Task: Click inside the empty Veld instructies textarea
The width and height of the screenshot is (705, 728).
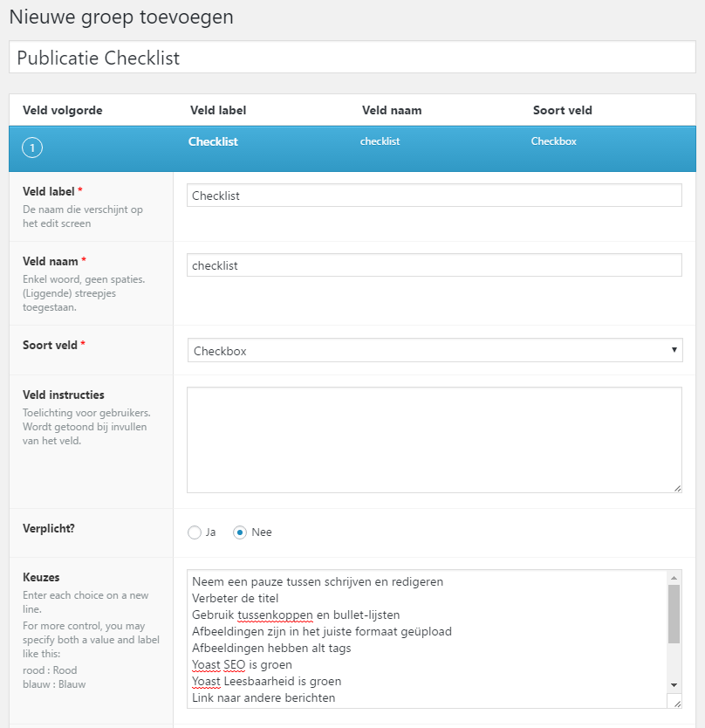Action: (435, 440)
